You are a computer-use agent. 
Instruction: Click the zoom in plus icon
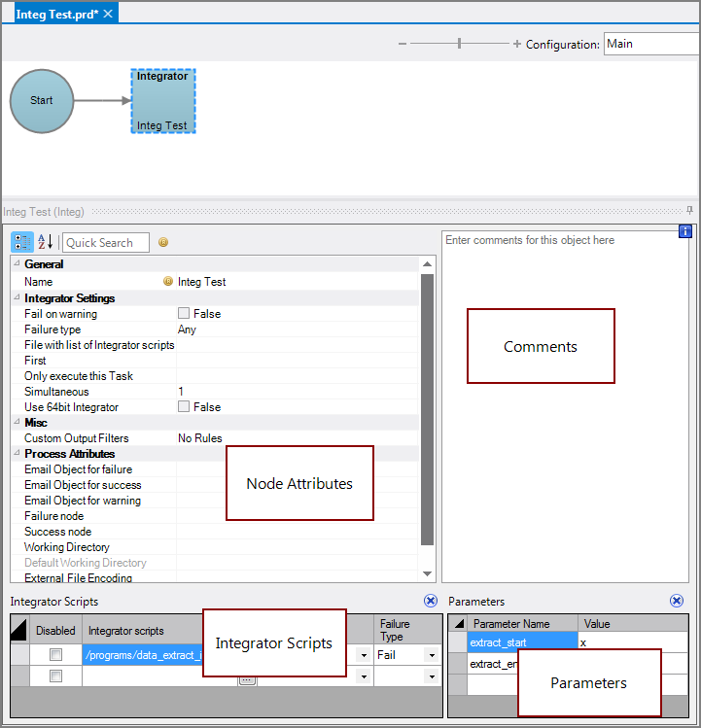click(517, 44)
